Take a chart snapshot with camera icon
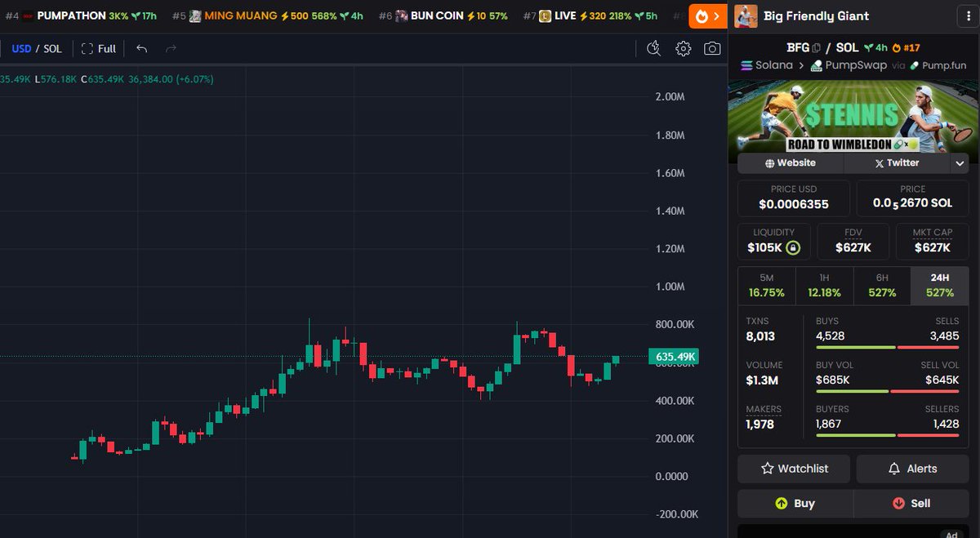Screen dimensions: 980x538 pos(712,48)
